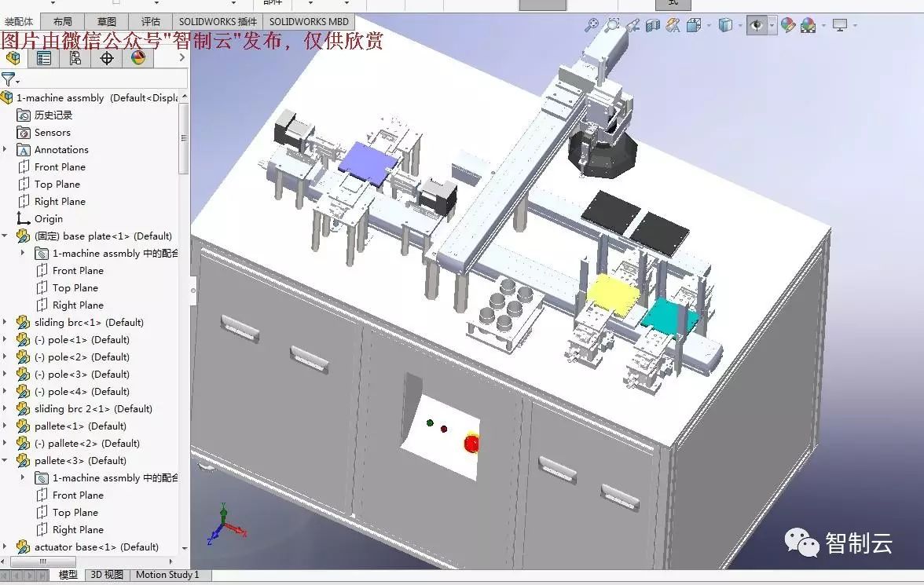The width and height of the screenshot is (924, 585).
Task: Switch to the SOLIDWORKS MBD tab
Action: [x=309, y=22]
